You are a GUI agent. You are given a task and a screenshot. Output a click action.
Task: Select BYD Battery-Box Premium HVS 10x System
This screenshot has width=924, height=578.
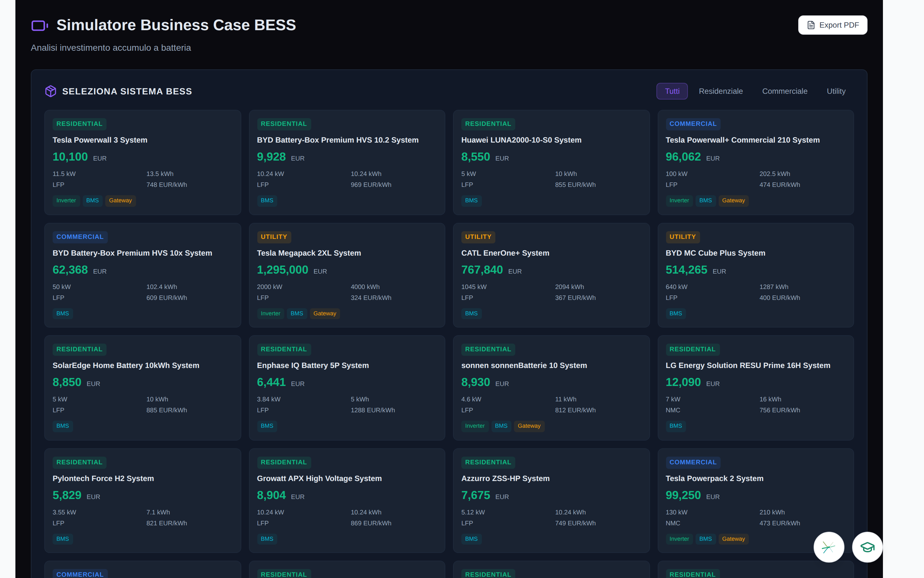point(142,275)
